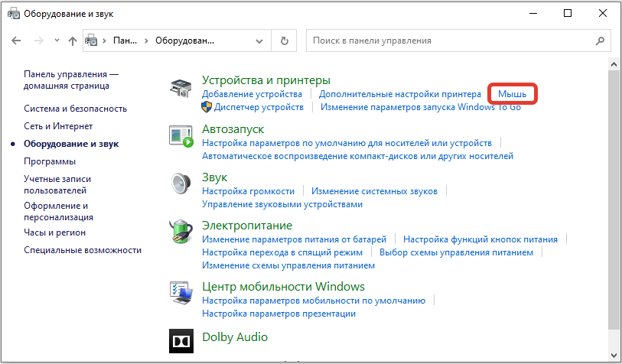Navigate back with the back arrow
The image size is (622, 364).
(x=17, y=41)
